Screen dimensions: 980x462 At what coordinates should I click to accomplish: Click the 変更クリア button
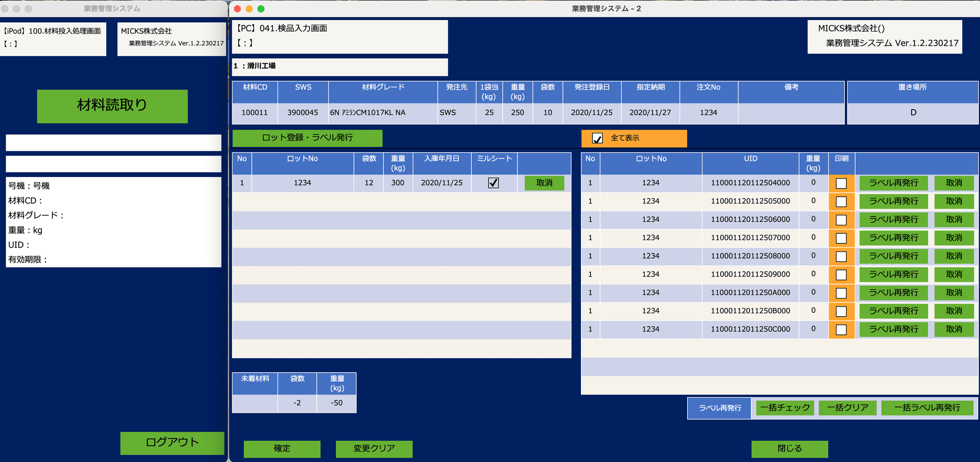click(374, 449)
